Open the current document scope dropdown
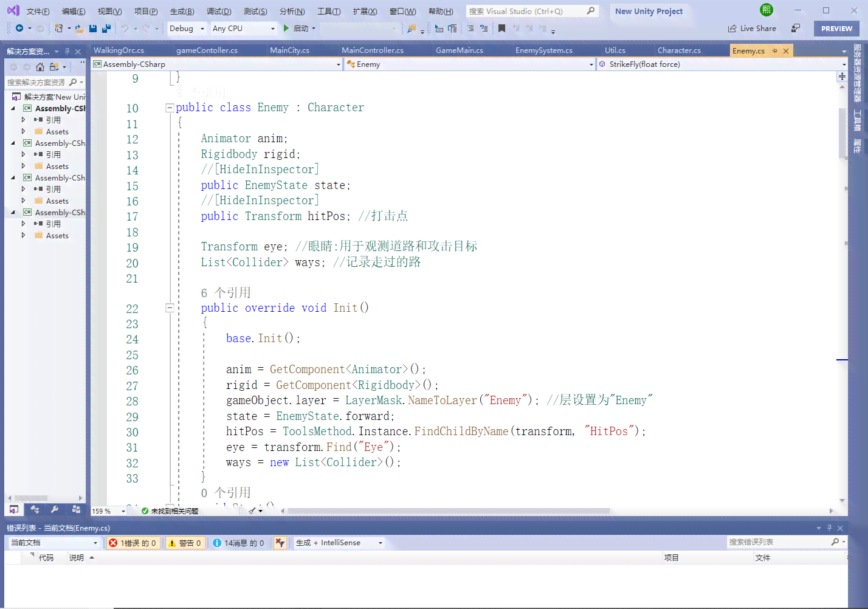This screenshot has width=868, height=609. [54, 543]
